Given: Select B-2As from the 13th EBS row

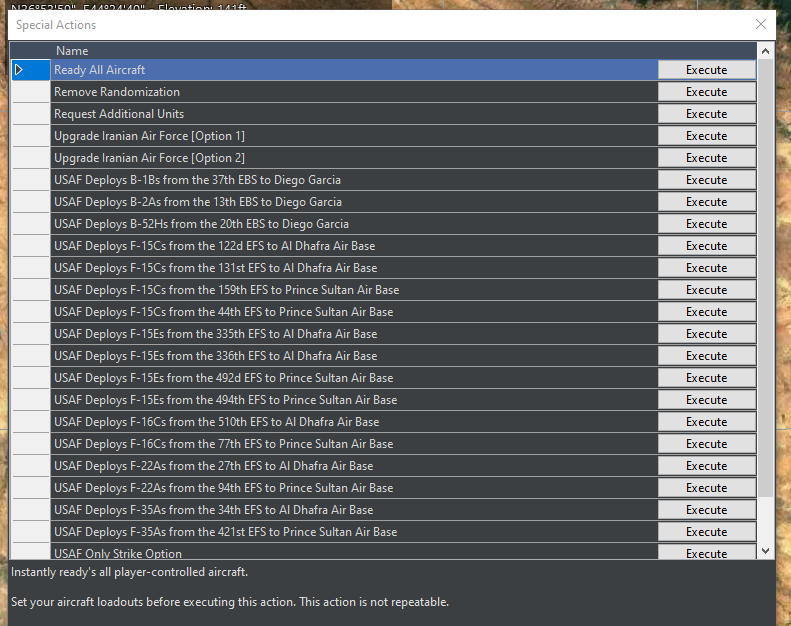Looking at the screenshot, I should (x=354, y=202).
